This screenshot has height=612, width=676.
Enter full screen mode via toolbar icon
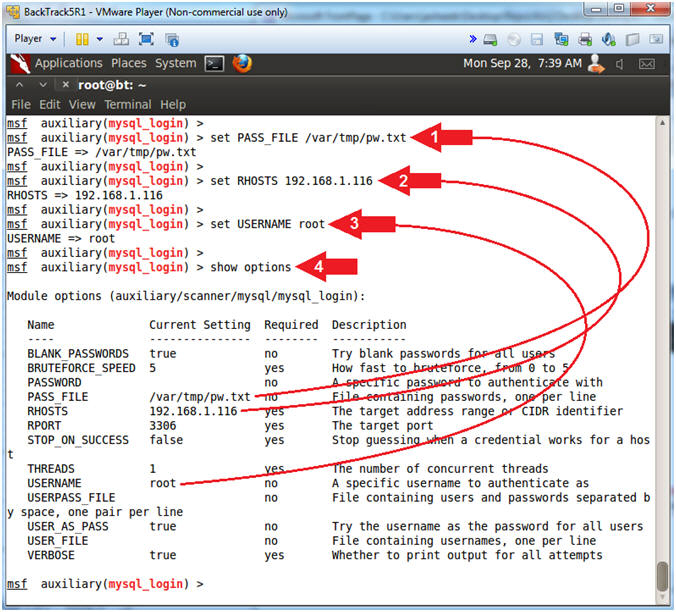point(147,40)
